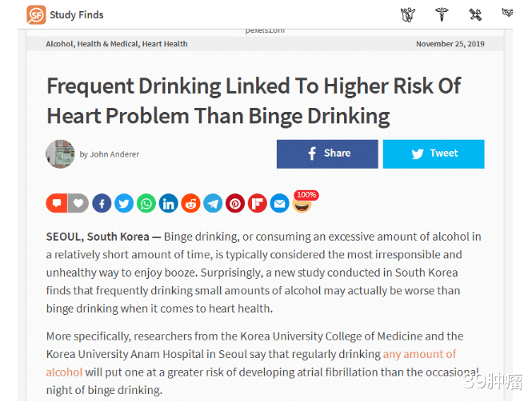Viewport: 532px width, 402px height.
Task: Open comments with speech bubble button
Action: [57, 204]
